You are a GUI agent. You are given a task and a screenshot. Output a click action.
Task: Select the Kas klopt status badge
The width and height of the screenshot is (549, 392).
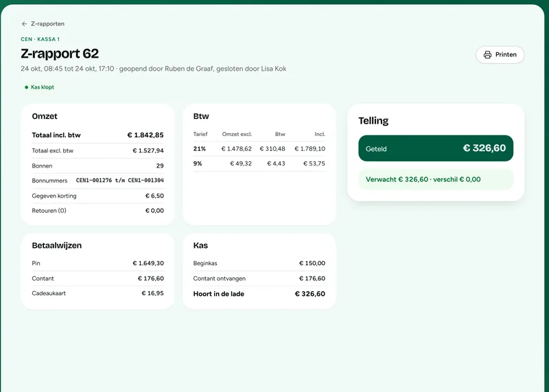click(39, 87)
